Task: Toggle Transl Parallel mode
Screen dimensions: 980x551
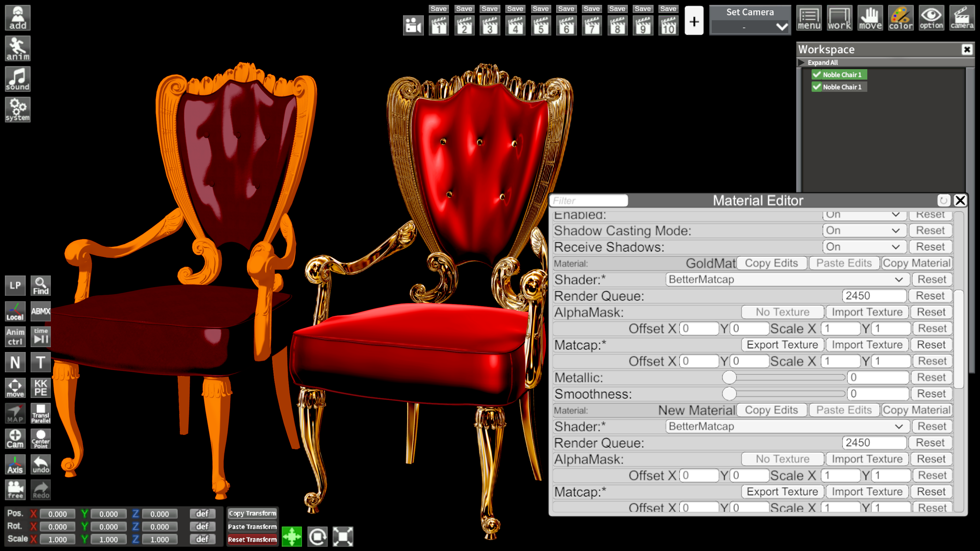Action: click(41, 413)
